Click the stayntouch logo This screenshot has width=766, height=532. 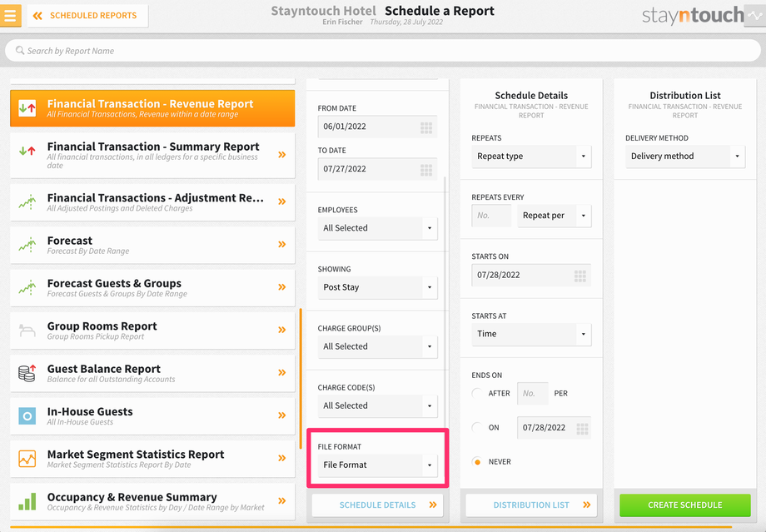point(694,16)
